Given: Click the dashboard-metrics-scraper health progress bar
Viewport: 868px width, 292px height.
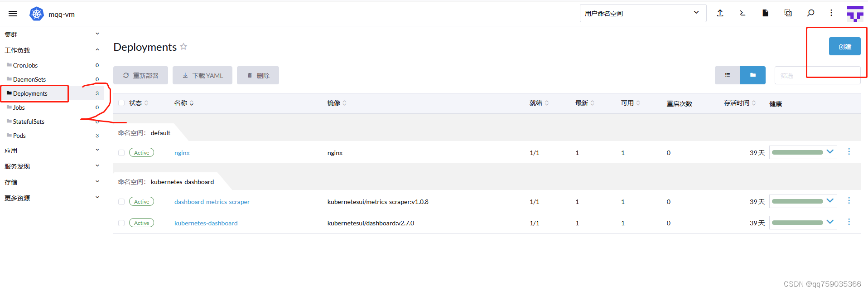Looking at the screenshot, I should pos(797,201).
